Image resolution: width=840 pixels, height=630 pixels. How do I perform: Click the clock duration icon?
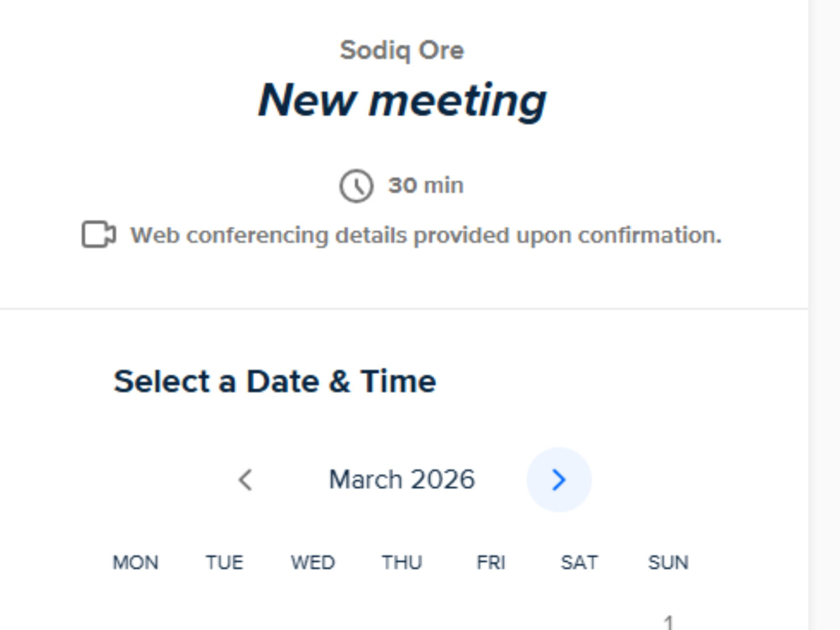(356, 186)
